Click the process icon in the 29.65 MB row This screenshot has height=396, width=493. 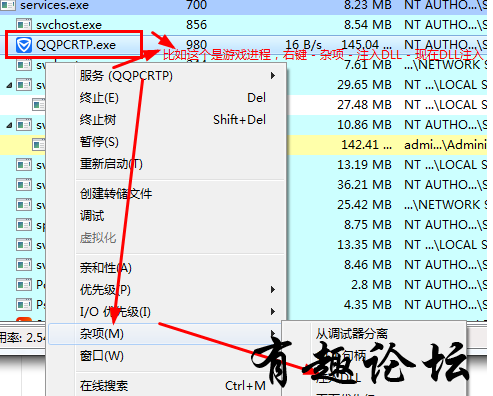coord(24,85)
